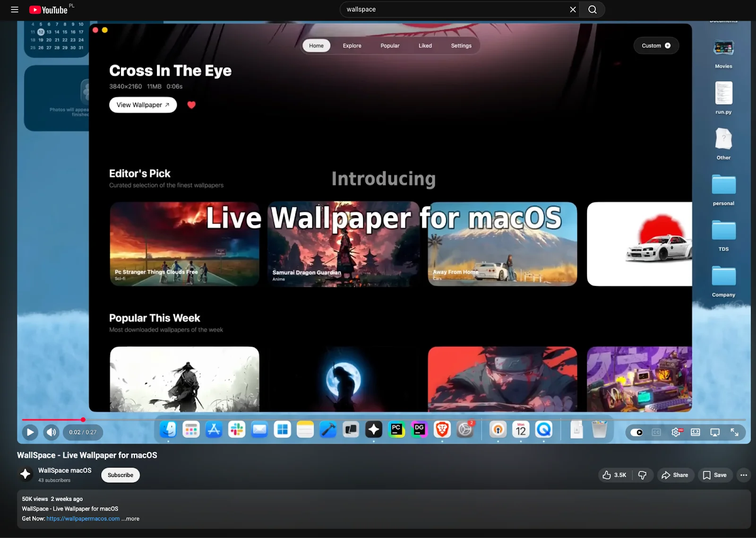Open YouTube playback settings gear
Image resolution: width=756 pixels, height=538 pixels.
(675, 432)
